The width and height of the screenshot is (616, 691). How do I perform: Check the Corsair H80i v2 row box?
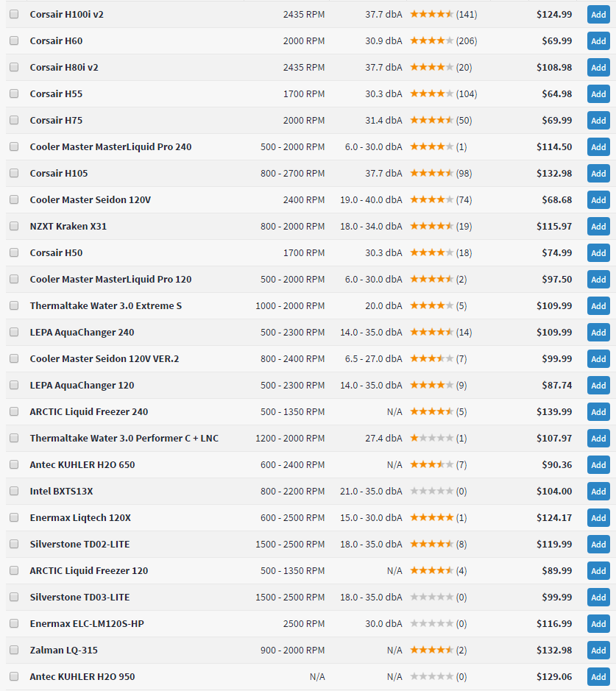(x=14, y=67)
